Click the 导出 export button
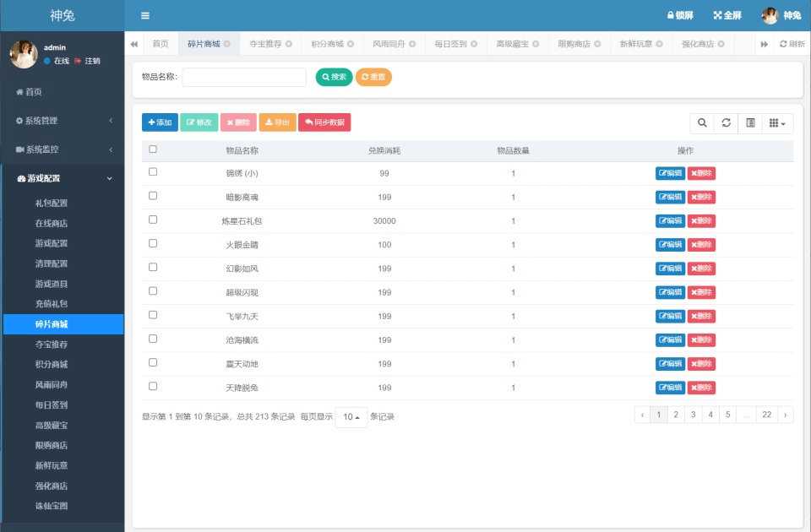The width and height of the screenshot is (811, 532). (x=278, y=122)
